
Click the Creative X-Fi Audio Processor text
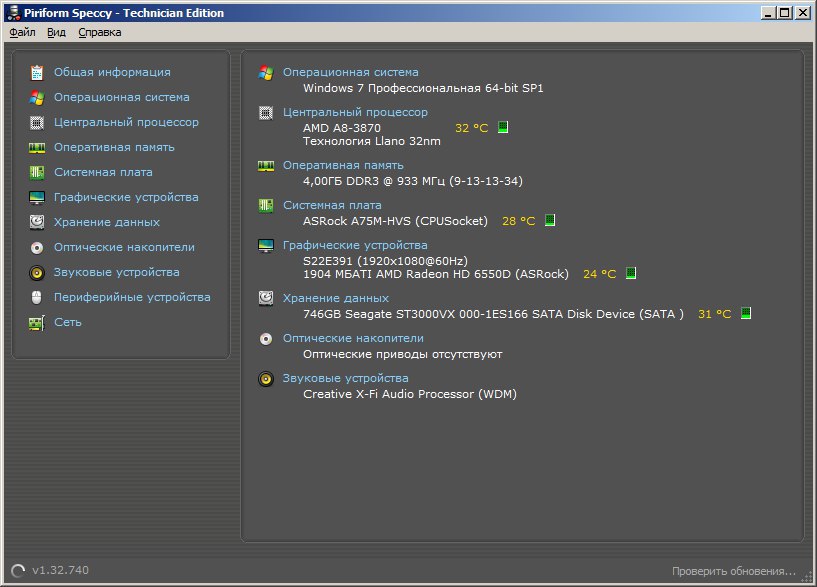pyautogui.click(x=410, y=394)
